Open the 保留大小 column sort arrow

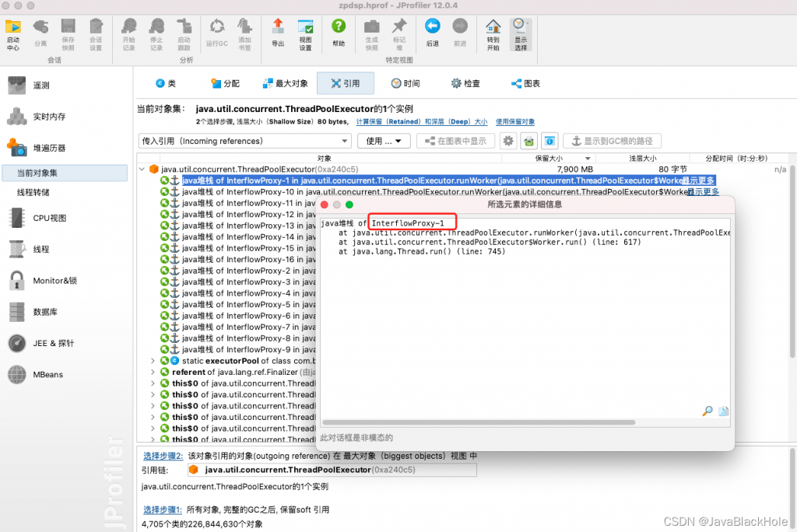click(588, 159)
